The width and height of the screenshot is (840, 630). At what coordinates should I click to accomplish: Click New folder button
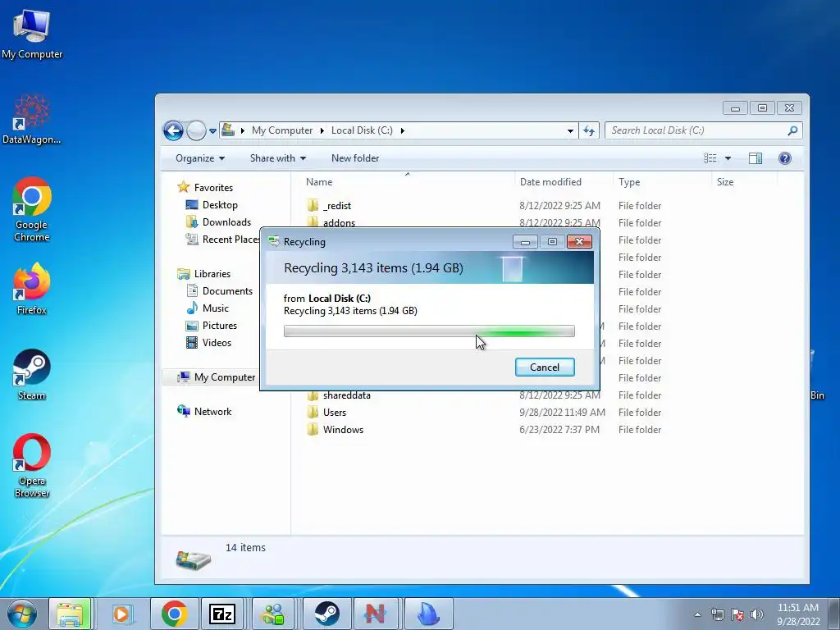point(354,158)
